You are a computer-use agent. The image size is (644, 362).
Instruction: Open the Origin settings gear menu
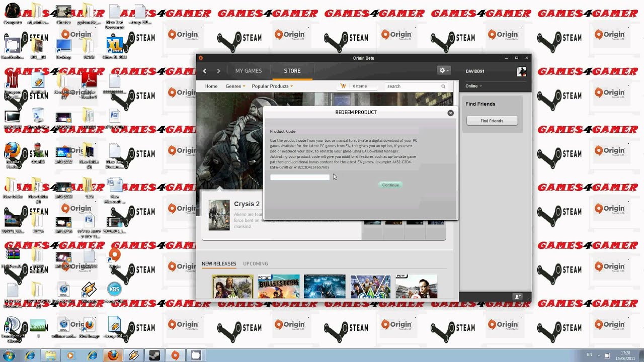tap(444, 71)
